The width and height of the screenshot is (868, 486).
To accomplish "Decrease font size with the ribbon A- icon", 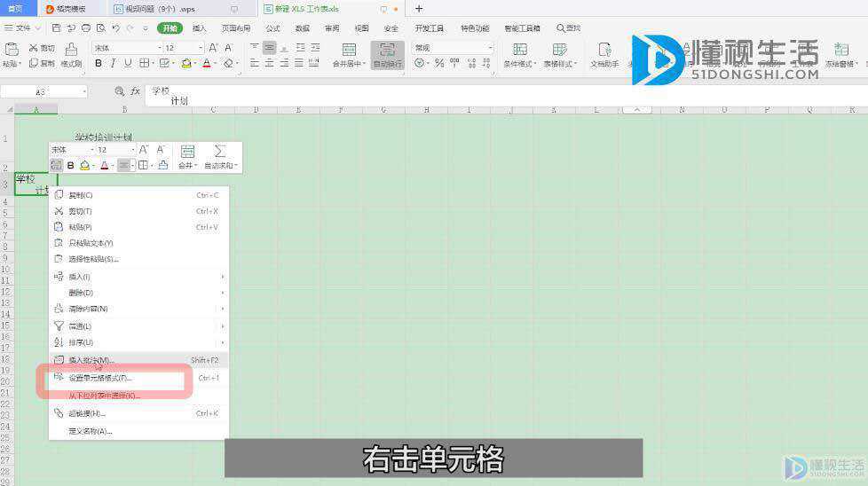I will (229, 48).
